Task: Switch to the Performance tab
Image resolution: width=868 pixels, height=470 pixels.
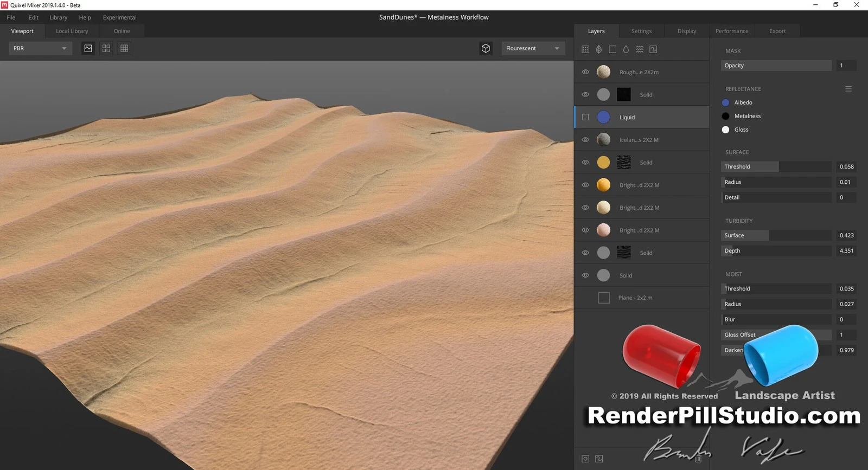Action: tap(732, 31)
